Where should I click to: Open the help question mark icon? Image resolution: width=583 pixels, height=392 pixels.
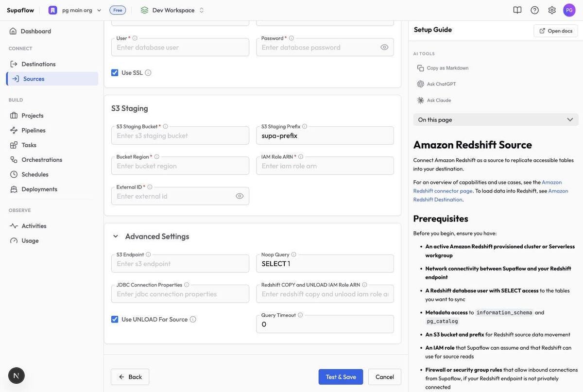[x=535, y=10]
